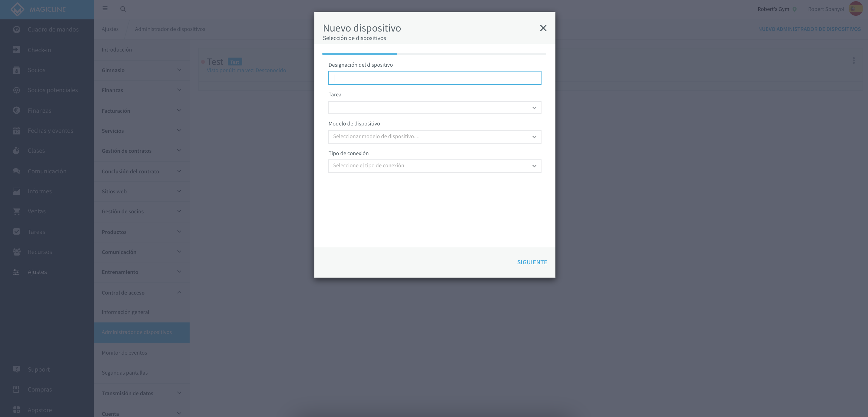
Task: Expand the Gimnasio settings section
Action: pos(141,70)
